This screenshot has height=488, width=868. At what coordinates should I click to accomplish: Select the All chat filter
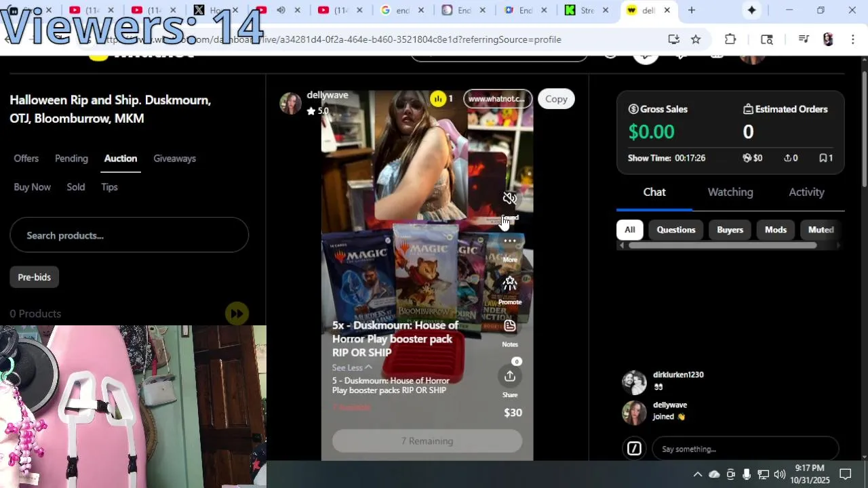(630, 230)
